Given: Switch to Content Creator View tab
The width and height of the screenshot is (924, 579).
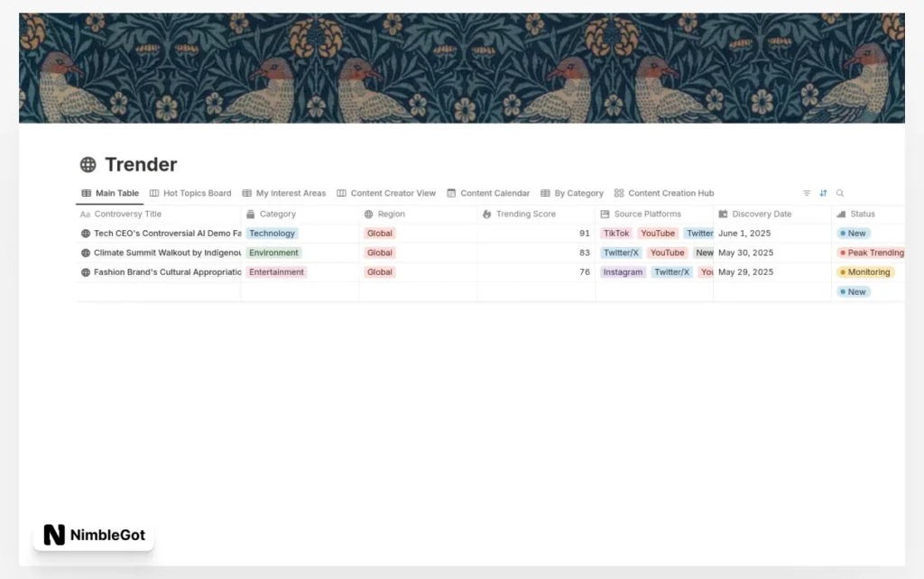Looking at the screenshot, I should point(386,193).
